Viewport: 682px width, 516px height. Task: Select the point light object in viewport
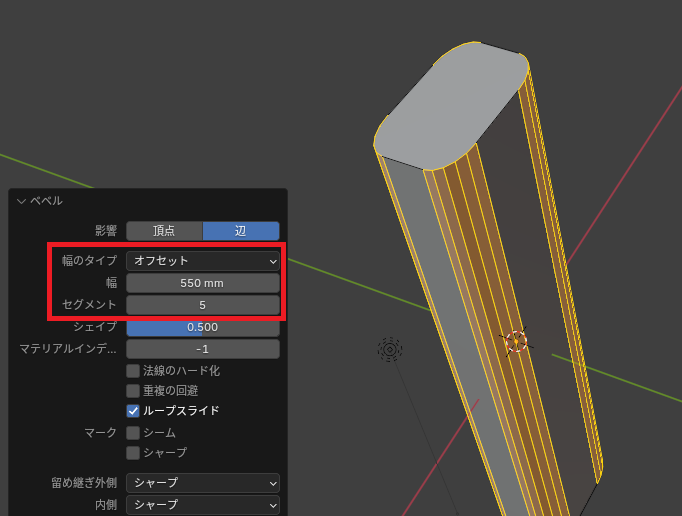pyautogui.click(x=389, y=349)
